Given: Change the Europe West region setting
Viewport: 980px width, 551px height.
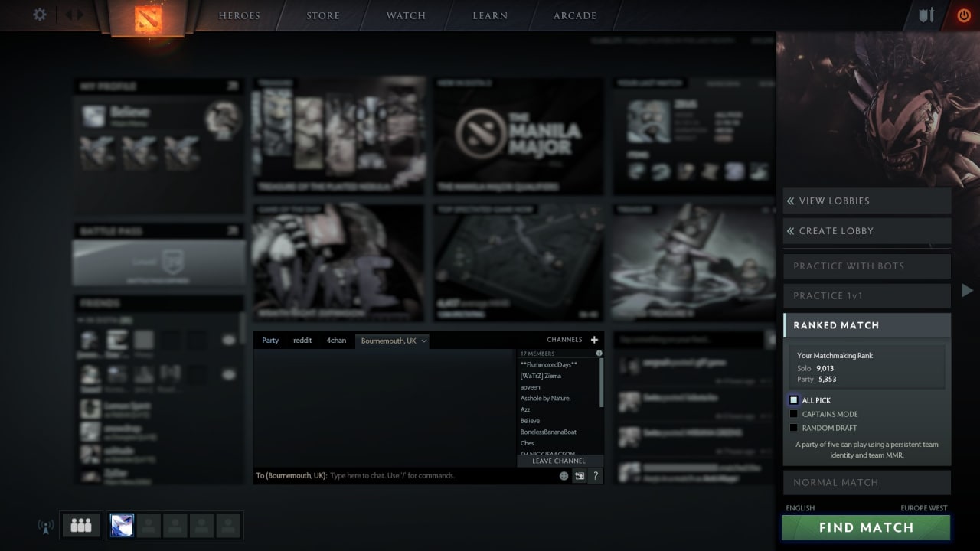Looking at the screenshot, I should pos(923,508).
